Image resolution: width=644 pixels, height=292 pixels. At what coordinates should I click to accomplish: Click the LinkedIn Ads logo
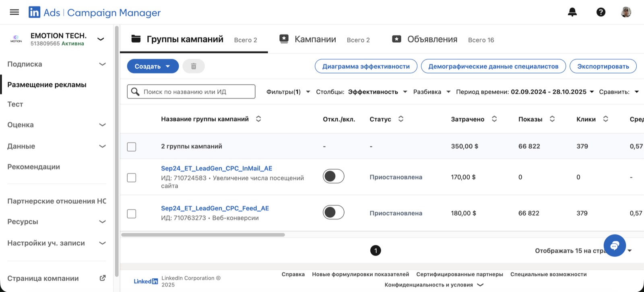pos(35,12)
